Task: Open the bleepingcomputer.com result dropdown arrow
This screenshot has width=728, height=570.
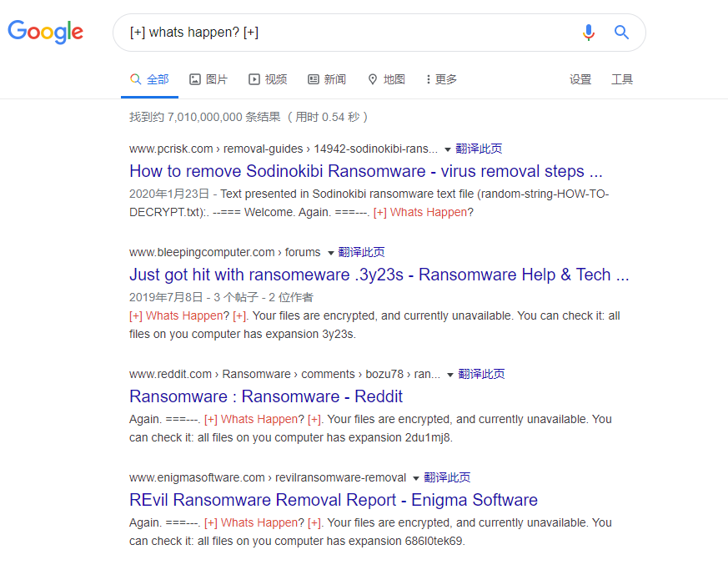Action: click(330, 253)
